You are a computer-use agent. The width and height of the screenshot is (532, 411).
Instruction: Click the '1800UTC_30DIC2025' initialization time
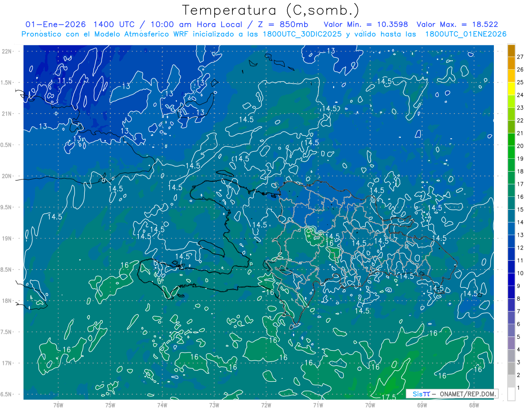[302, 34]
